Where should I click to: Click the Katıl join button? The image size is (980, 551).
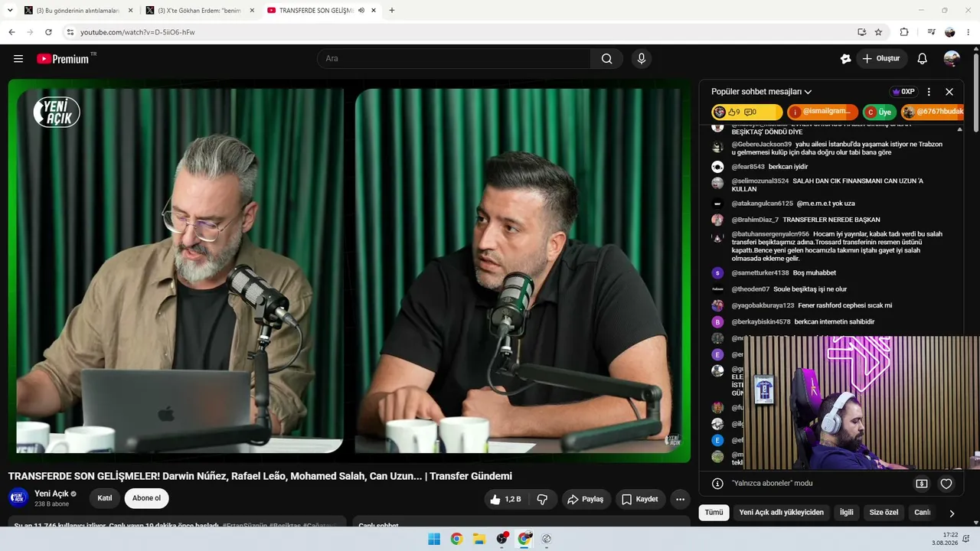[105, 498]
